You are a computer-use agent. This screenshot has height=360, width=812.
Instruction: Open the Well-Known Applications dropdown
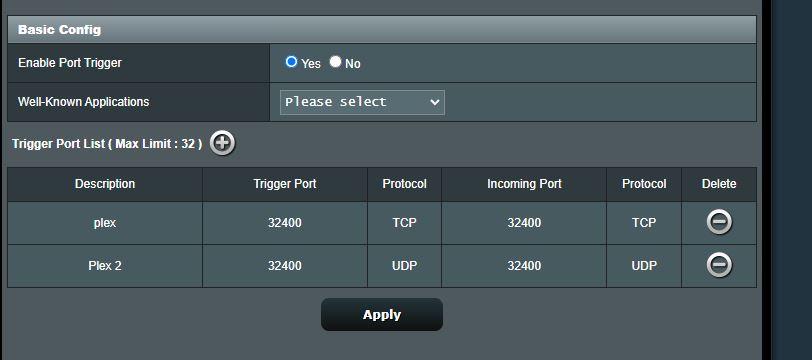[362, 102]
